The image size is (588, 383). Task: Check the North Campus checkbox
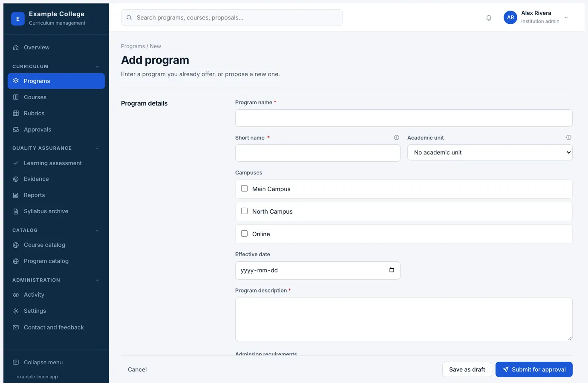244,211
